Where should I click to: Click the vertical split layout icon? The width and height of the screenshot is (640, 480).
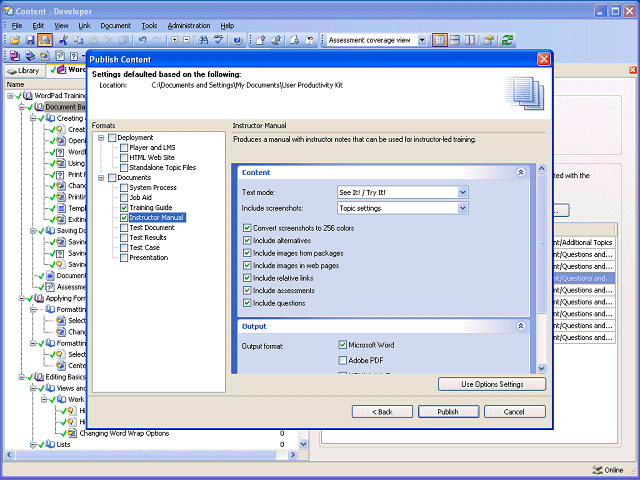[x=470, y=40]
